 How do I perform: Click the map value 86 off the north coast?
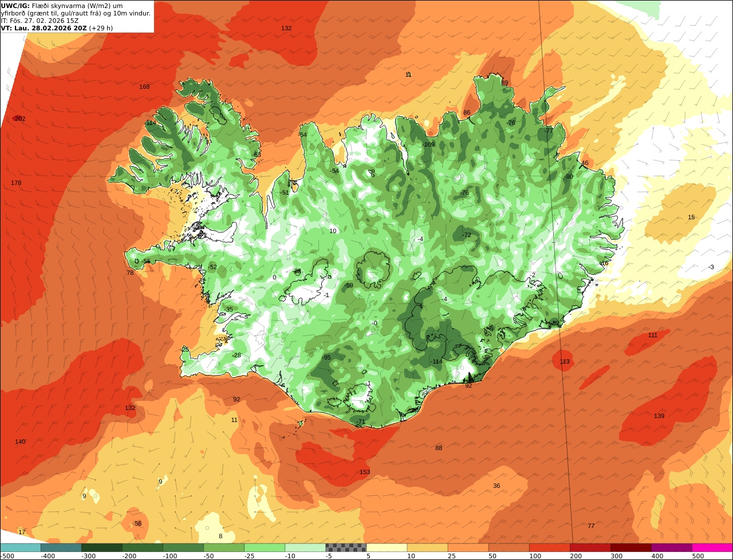coord(467,112)
